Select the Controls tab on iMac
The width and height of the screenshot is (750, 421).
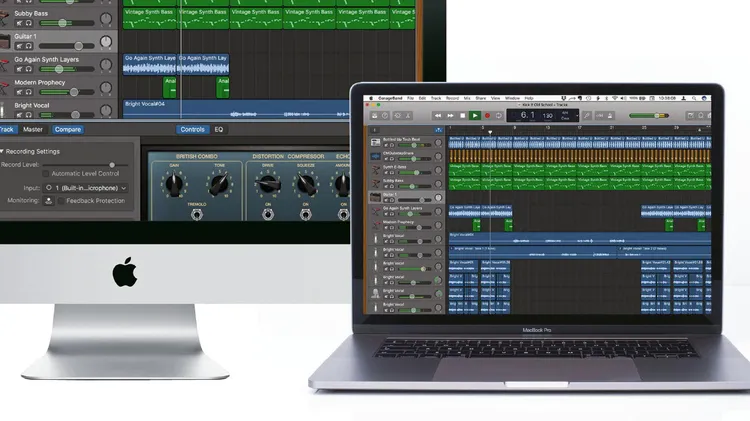pyautogui.click(x=192, y=130)
